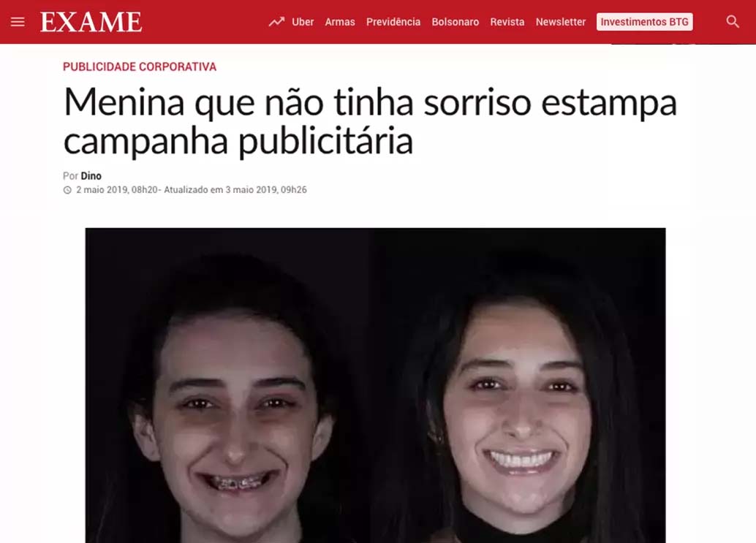Open the Uber topic link
756x543 pixels.
click(x=303, y=22)
